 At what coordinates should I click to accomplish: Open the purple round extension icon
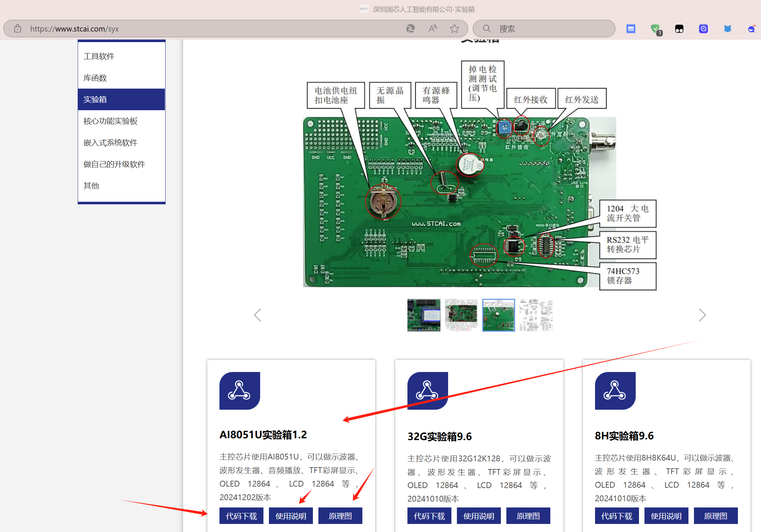click(x=703, y=29)
